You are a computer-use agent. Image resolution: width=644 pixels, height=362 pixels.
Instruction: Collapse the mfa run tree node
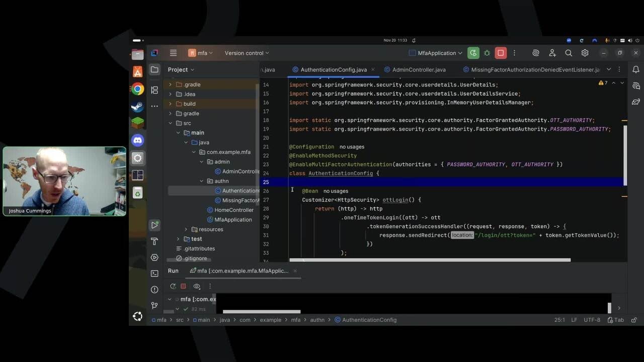(170, 299)
